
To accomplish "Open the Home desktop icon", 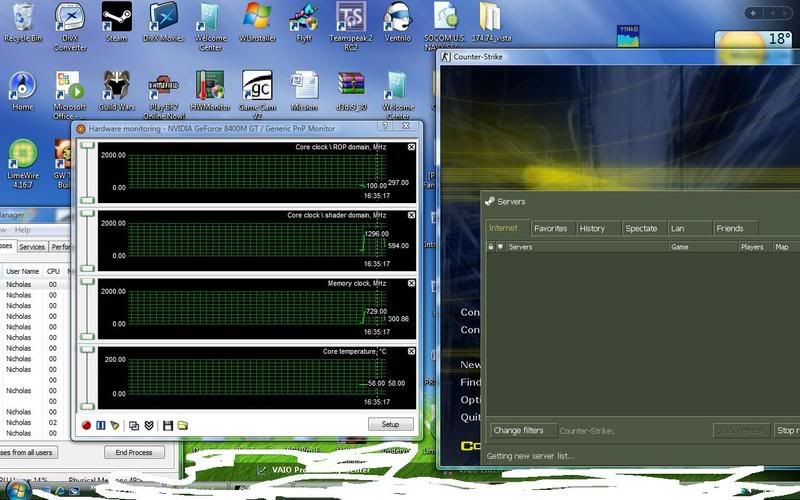I will point(22,92).
